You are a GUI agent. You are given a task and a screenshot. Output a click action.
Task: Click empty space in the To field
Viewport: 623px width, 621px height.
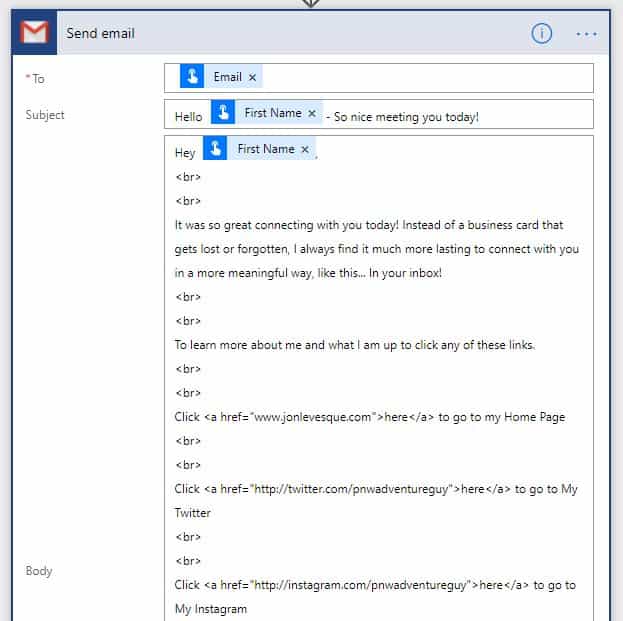[x=430, y=77]
